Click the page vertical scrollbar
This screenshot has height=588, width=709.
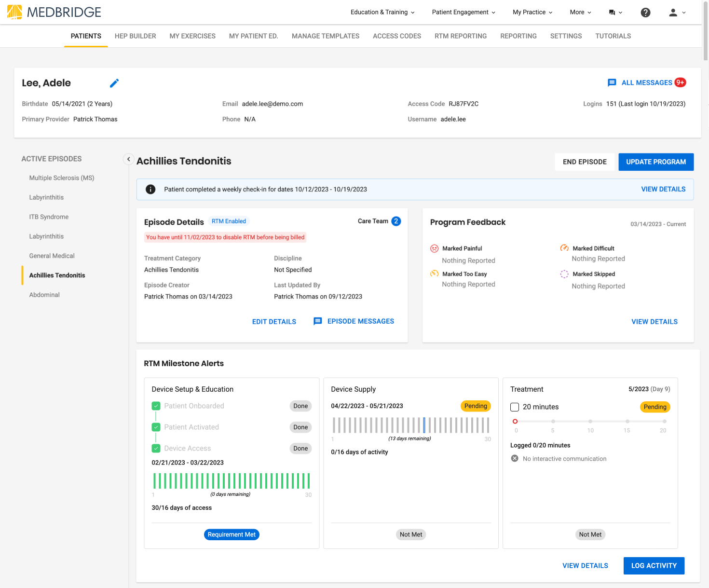706,31
